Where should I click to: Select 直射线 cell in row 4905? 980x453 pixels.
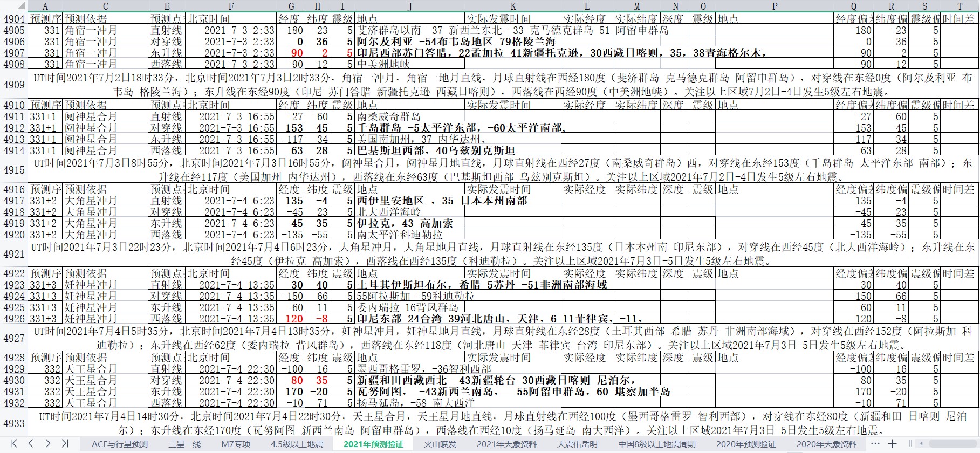click(x=167, y=30)
